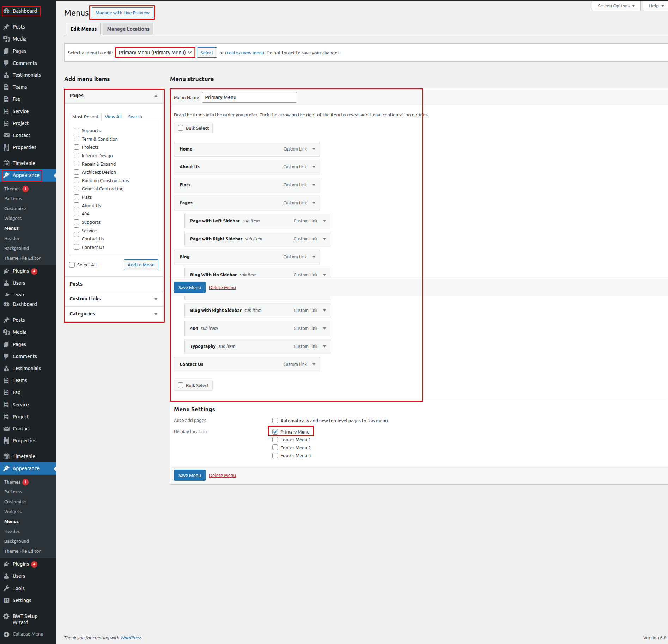Image resolution: width=668 pixels, height=644 pixels.
Task: Toggle the Select All checkbox
Action: tap(72, 265)
